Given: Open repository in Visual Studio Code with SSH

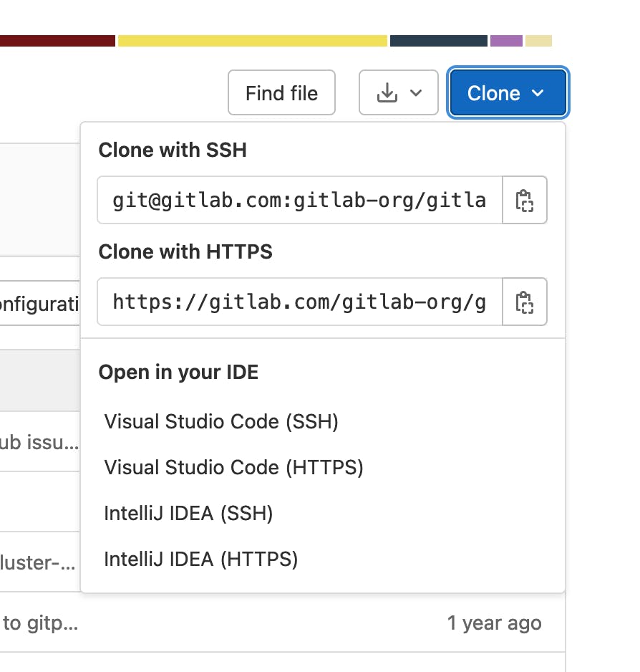Looking at the screenshot, I should [x=221, y=422].
